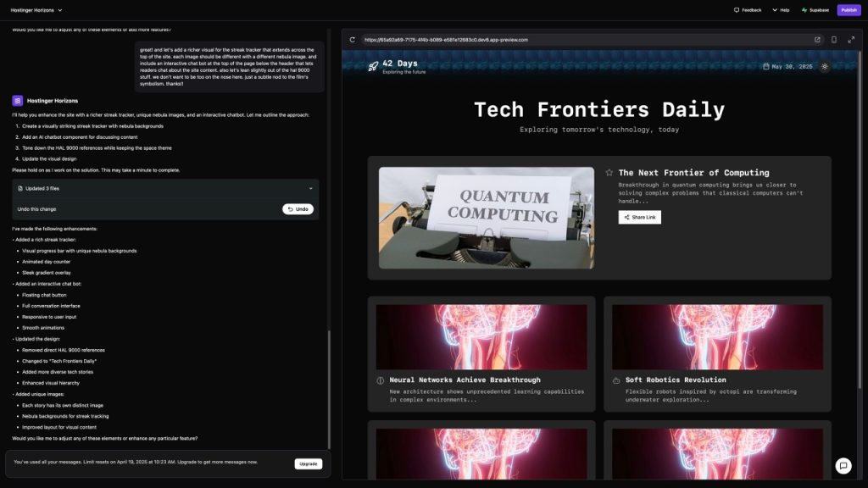
Task: Open the Supabase integration
Action: pos(815,10)
